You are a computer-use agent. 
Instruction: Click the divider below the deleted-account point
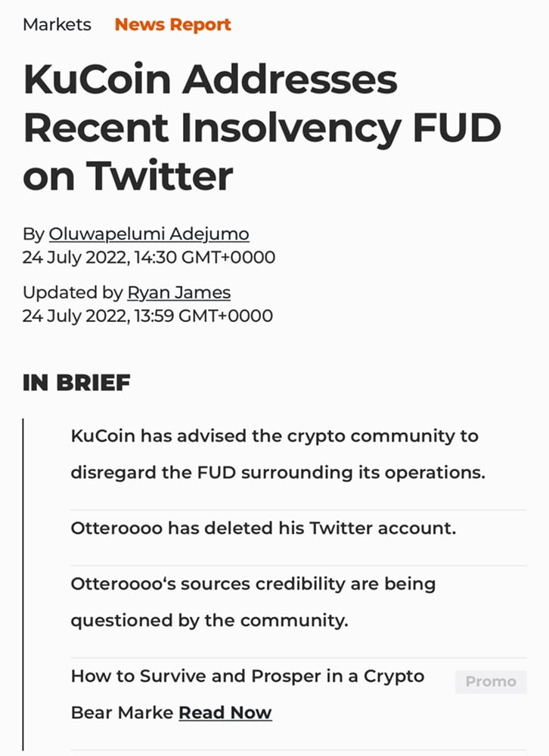coord(299,565)
